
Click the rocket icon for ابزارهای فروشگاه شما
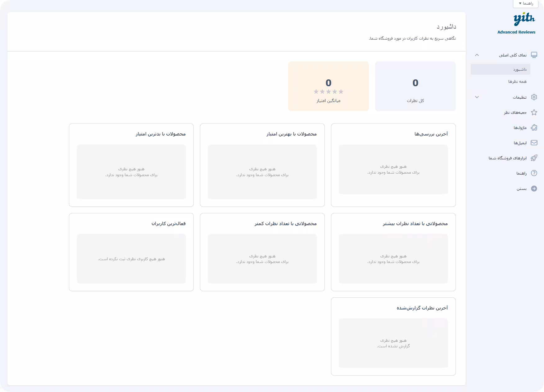534,158
